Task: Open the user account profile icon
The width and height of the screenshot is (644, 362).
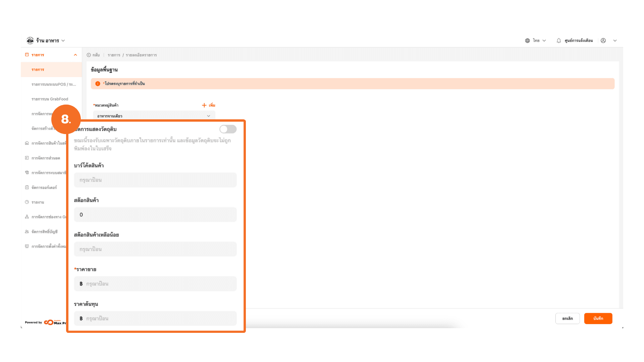Action: coord(603,41)
